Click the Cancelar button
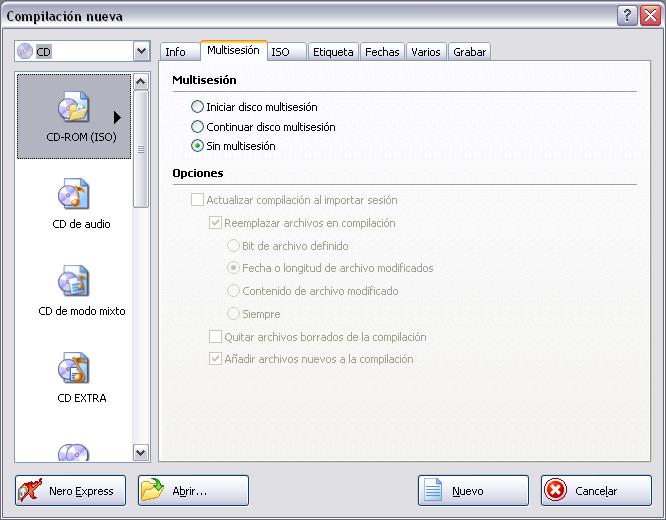This screenshot has height=520, width=666. (x=596, y=491)
